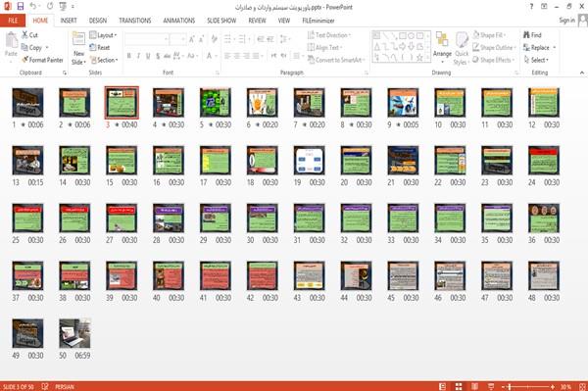Click the spell check icon in status bar

[x=45, y=386]
